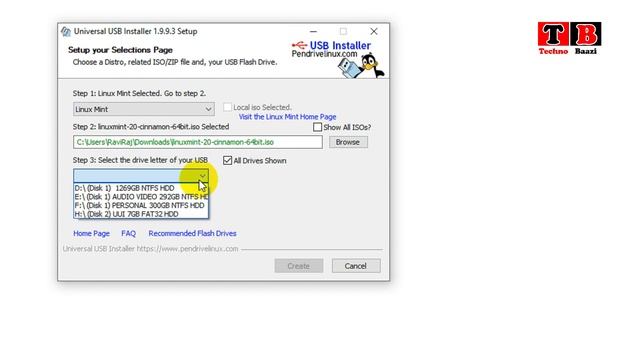
Task: Select drive E:\ AUDIO VIDEO 292GB
Action: tap(141, 197)
